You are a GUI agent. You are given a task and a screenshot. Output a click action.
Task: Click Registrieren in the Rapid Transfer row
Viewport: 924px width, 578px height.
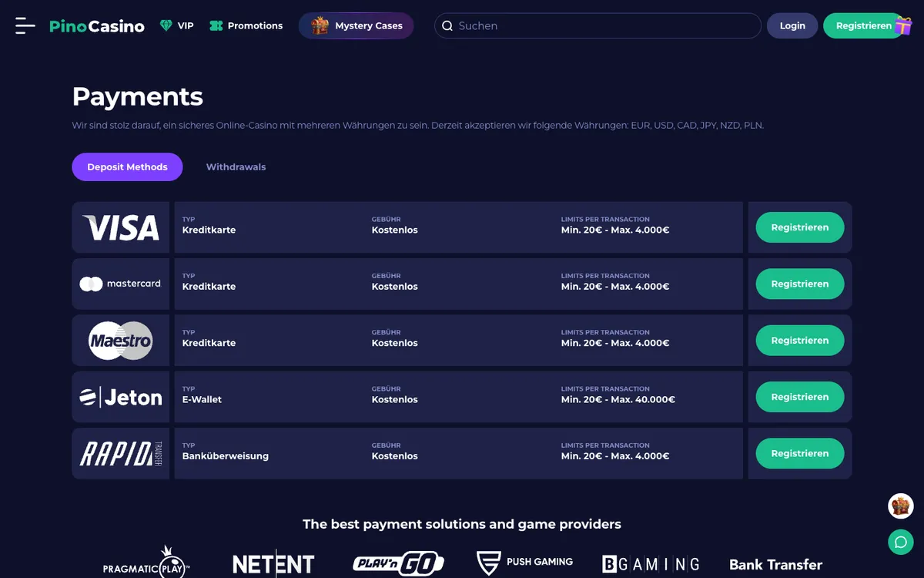point(800,453)
